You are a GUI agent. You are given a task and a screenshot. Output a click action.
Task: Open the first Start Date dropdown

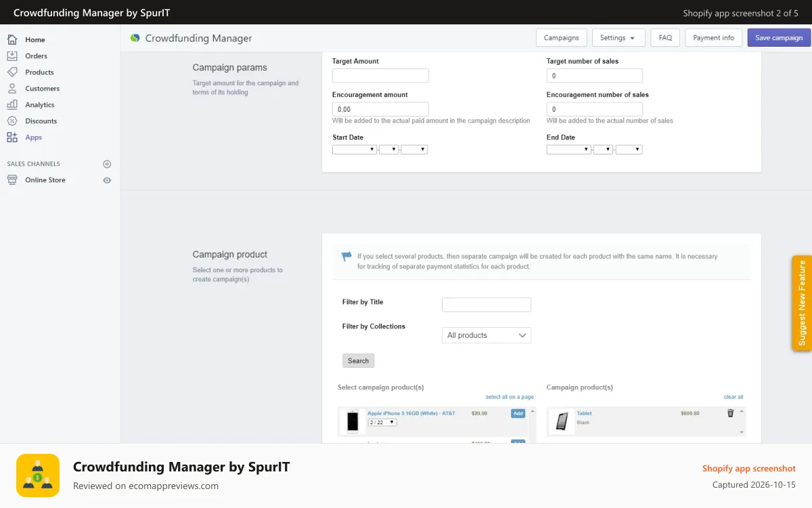pos(355,150)
